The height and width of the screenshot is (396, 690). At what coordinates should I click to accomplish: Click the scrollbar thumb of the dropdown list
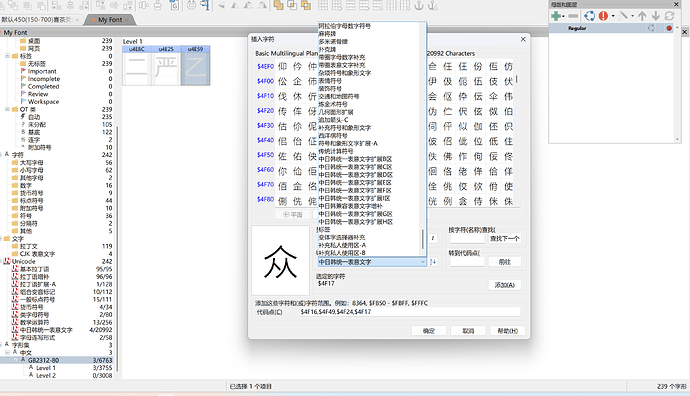[423, 239]
